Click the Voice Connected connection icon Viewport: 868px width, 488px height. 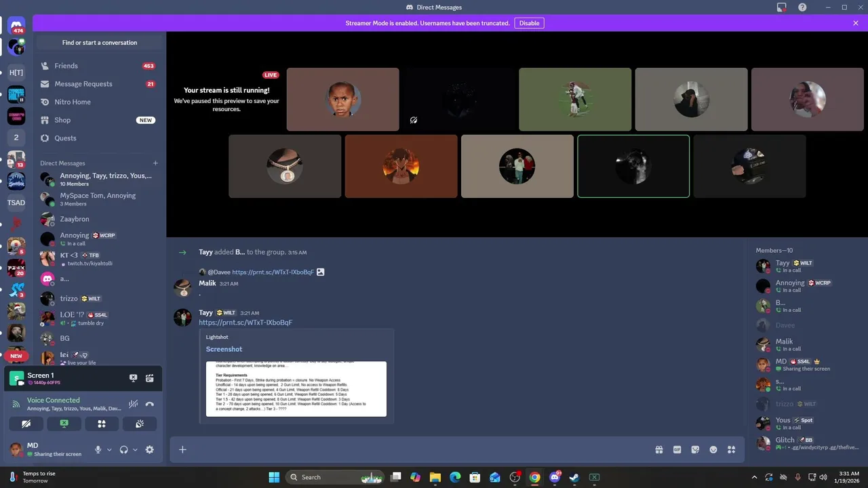pyautogui.click(x=16, y=404)
